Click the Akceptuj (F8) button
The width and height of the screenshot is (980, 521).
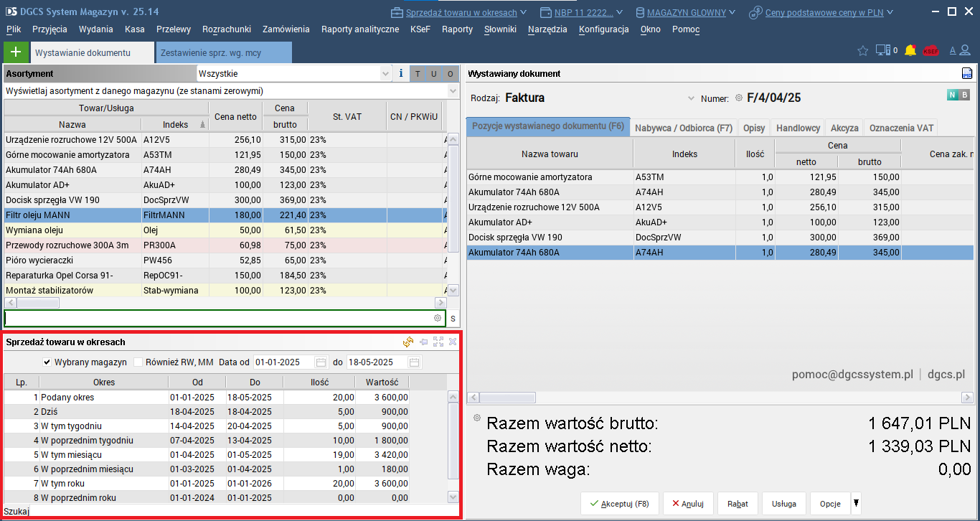pos(619,504)
